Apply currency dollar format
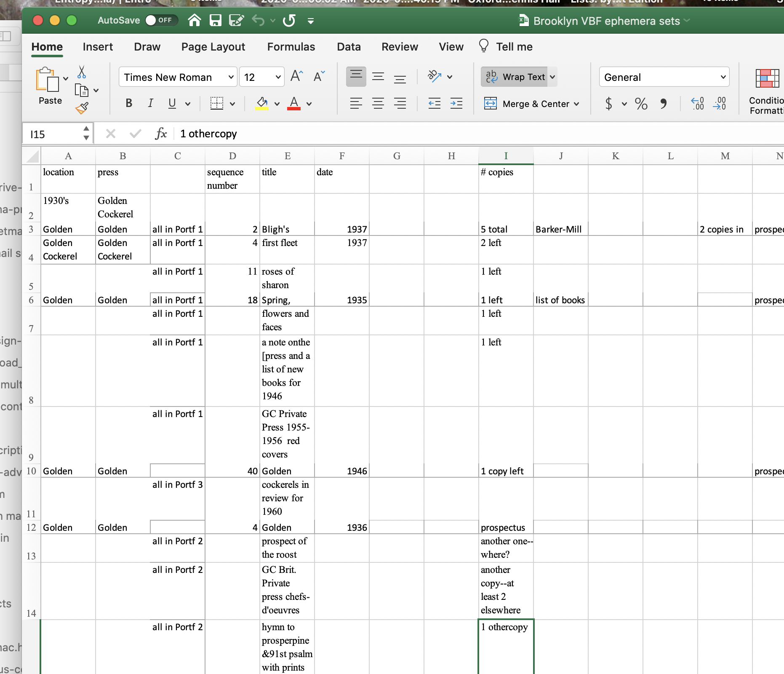The width and height of the screenshot is (784, 674). (608, 103)
